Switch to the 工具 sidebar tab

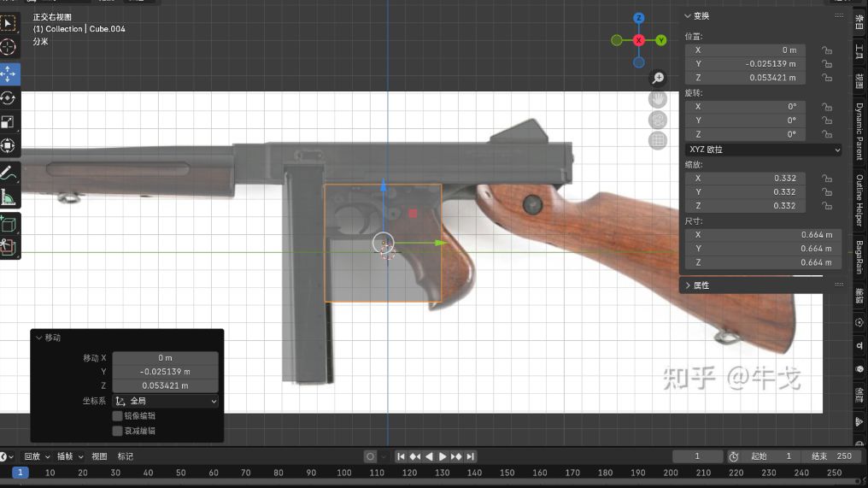tap(859, 51)
